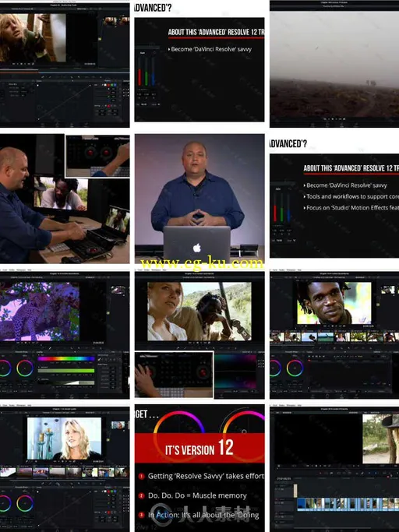
Task: Click the control panel inset below jeep viewer
Action: tap(175, 375)
